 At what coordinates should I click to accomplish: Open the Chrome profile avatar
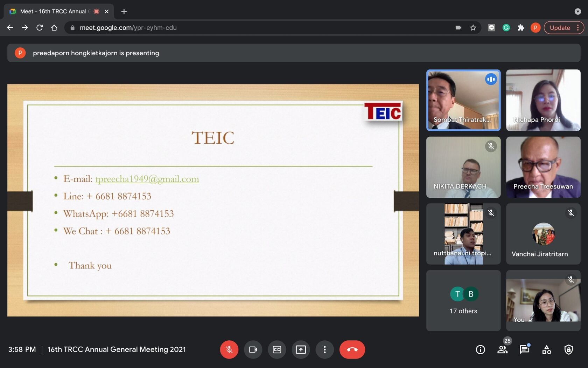click(535, 28)
